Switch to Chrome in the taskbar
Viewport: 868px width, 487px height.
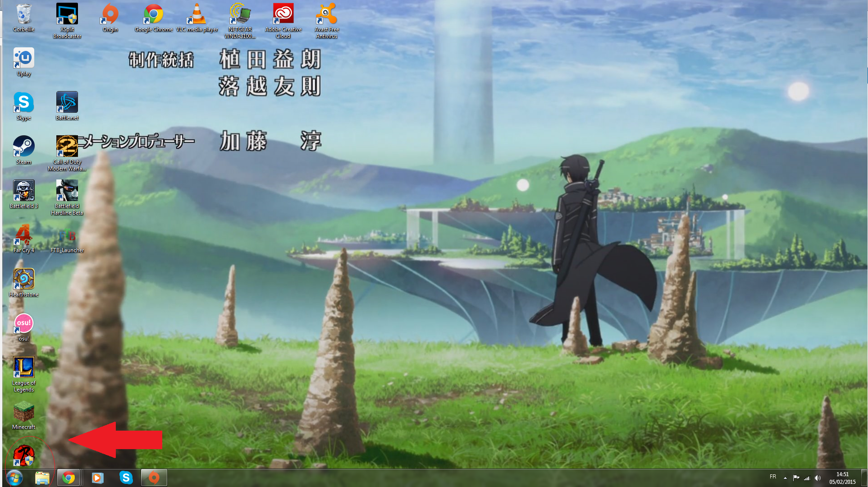click(x=69, y=478)
